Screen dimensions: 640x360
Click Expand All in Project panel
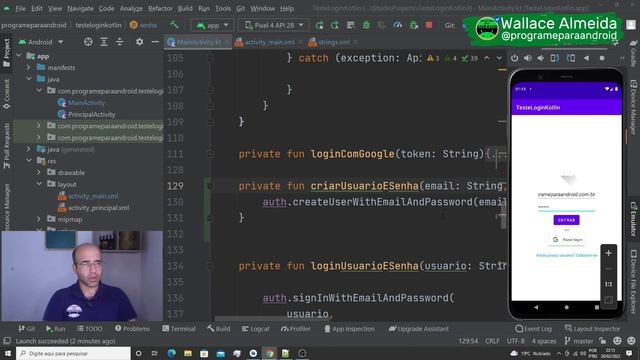(104, 42)
